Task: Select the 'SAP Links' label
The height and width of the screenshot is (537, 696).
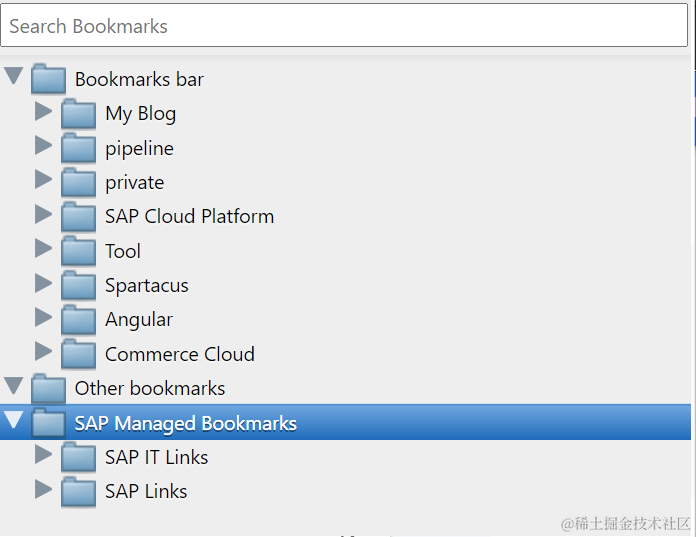Action: (x=146, y=492)
